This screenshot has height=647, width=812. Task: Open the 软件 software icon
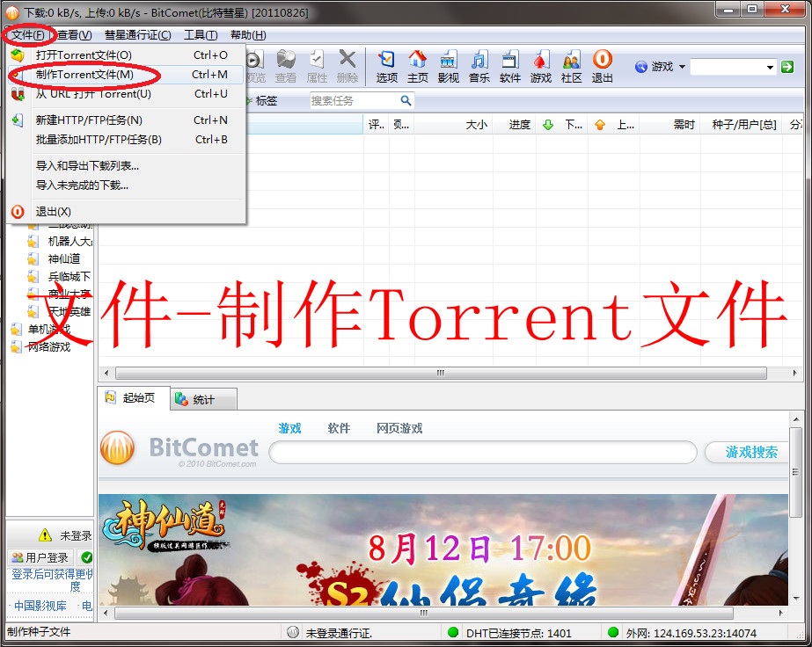[x=509, y=66]
